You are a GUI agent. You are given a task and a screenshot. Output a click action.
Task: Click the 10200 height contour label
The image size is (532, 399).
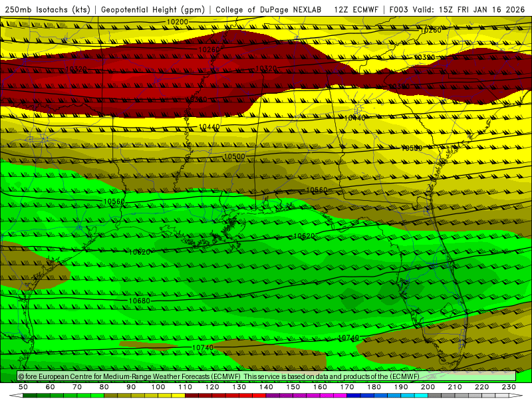tap(178, 22)
